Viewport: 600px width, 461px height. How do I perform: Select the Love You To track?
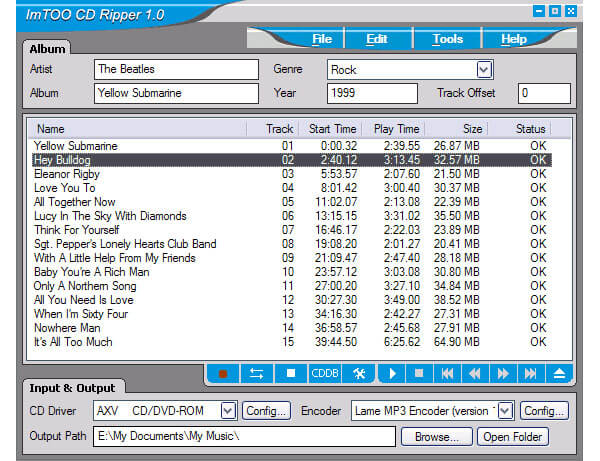[x=292, y=188]
